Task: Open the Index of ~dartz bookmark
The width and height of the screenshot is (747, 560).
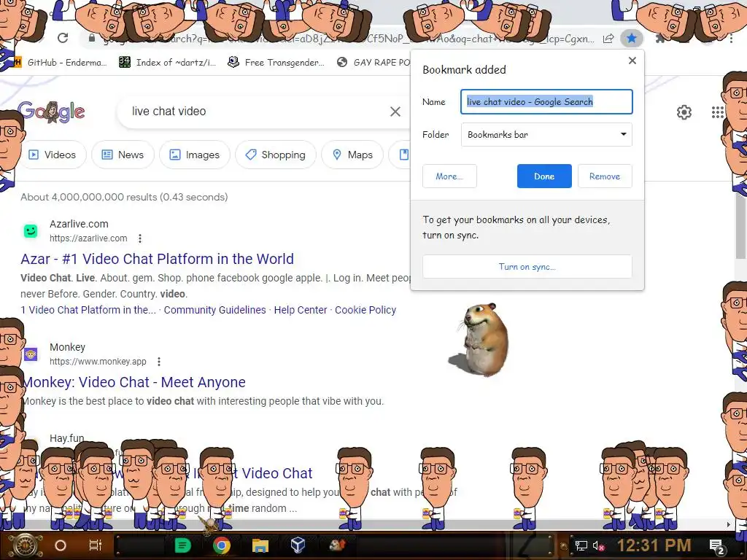Action: [x=167, y=63]
